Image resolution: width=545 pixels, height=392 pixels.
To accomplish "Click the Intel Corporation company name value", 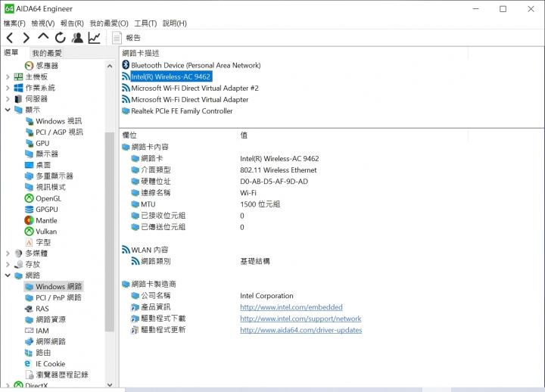I will (x=266, y=296).
